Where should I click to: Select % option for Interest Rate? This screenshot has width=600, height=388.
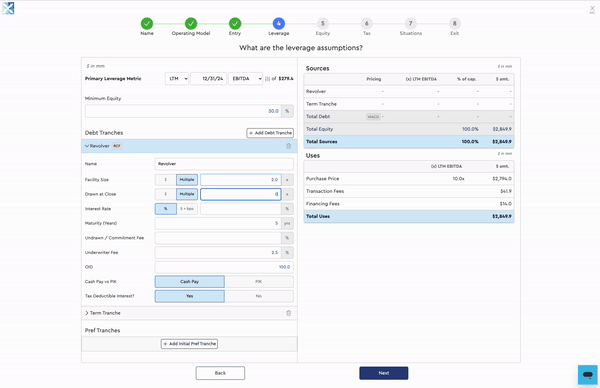pos(166,209)
